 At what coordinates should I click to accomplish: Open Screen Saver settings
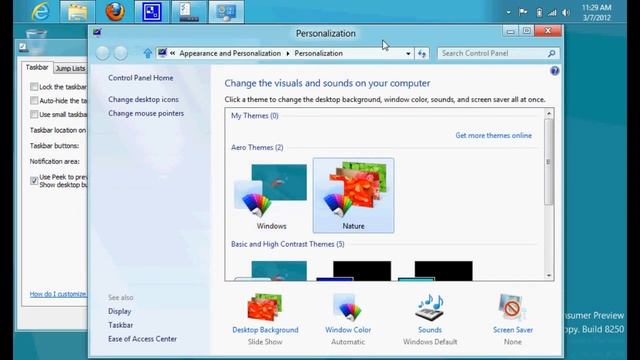point(513,319)
